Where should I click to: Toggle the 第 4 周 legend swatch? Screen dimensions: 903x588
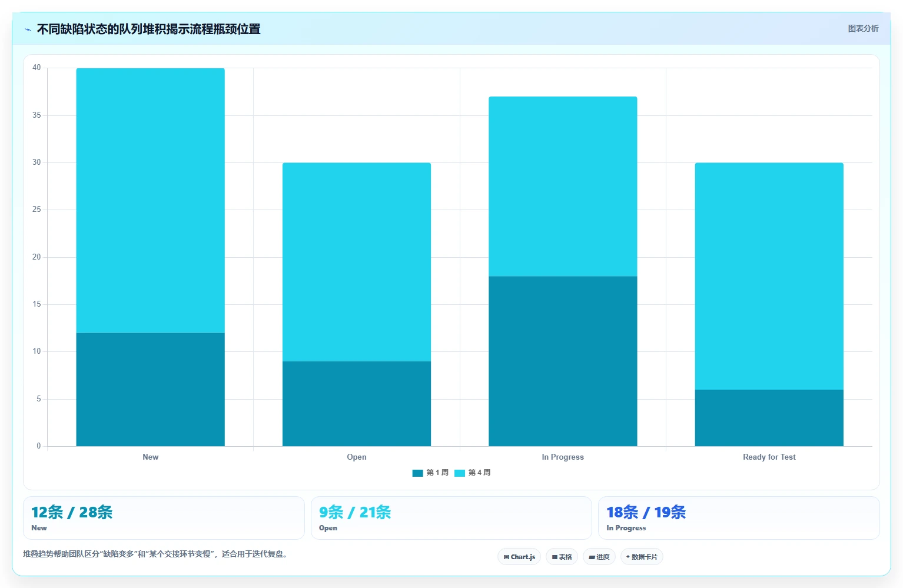pyautogui.click(x=460, y=473)
